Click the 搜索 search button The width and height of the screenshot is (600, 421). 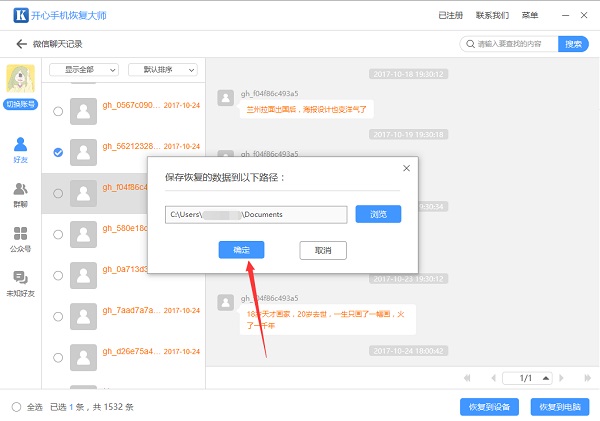click(573, 44)
